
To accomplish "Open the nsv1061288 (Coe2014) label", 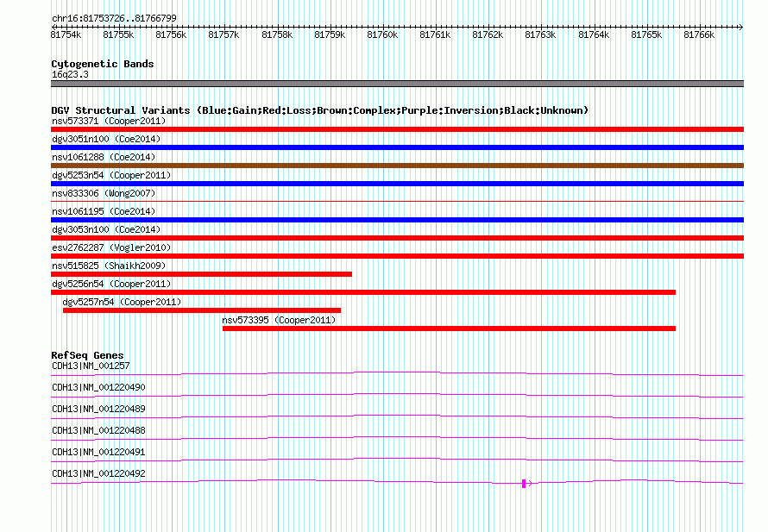I will [x=104, y=157].
